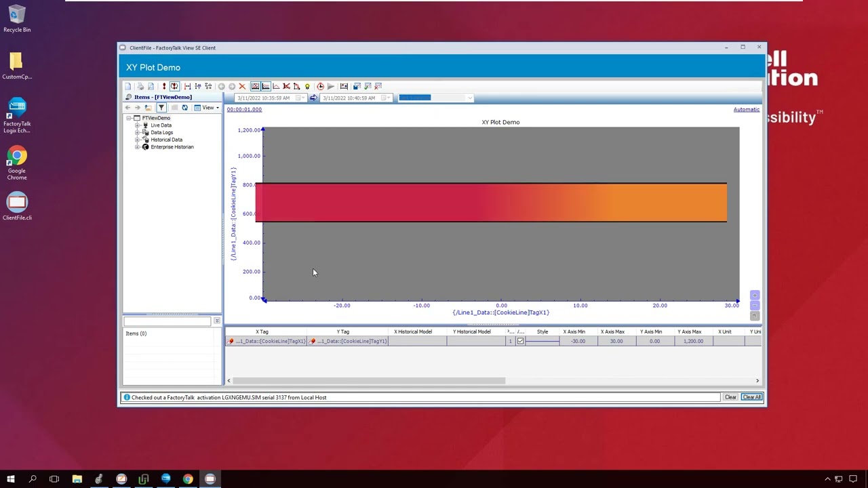Screen dimensions: 868x488
Task: Open the time span combo box
Action: [x=435, y=98]
